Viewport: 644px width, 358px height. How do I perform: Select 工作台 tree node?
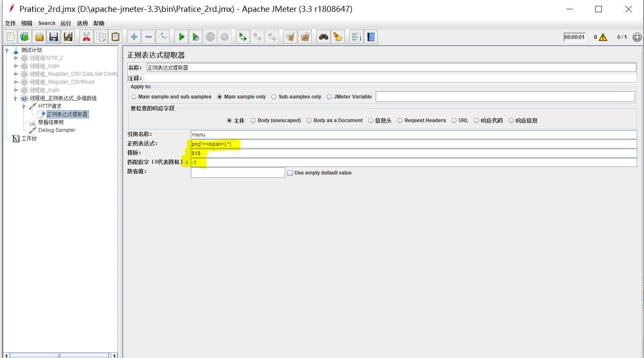(x=29, y=138)
